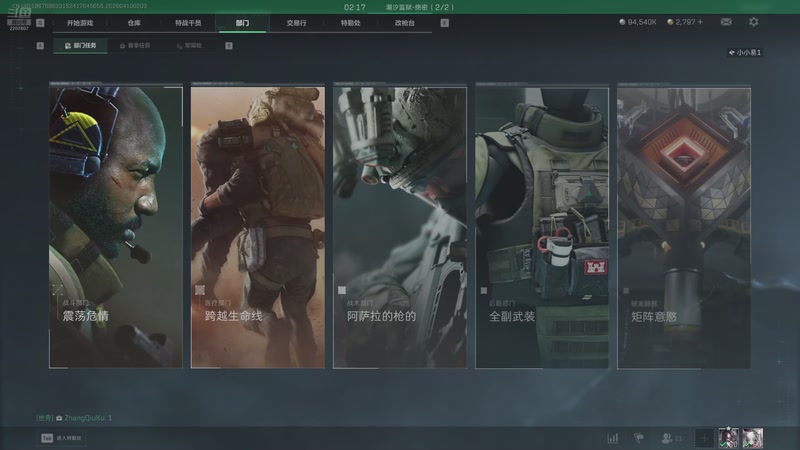This screenshot has height=450, width=800.
Task: Select the second sub-tab with lock icon
Action: 135,45
